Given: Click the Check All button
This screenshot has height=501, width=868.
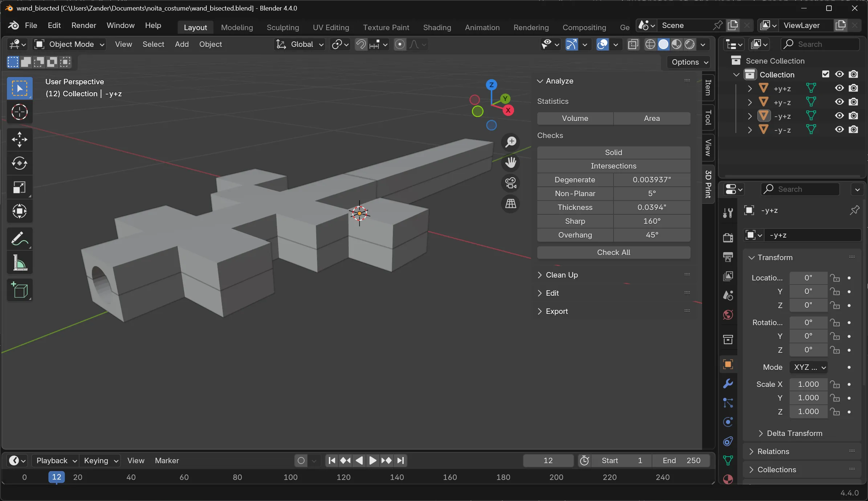Looking at the screenshot, I should (613, 252).
